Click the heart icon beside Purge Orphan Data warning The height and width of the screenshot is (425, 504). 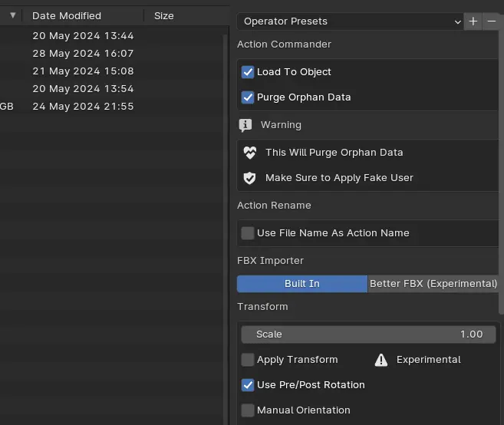tap(249, 153)
